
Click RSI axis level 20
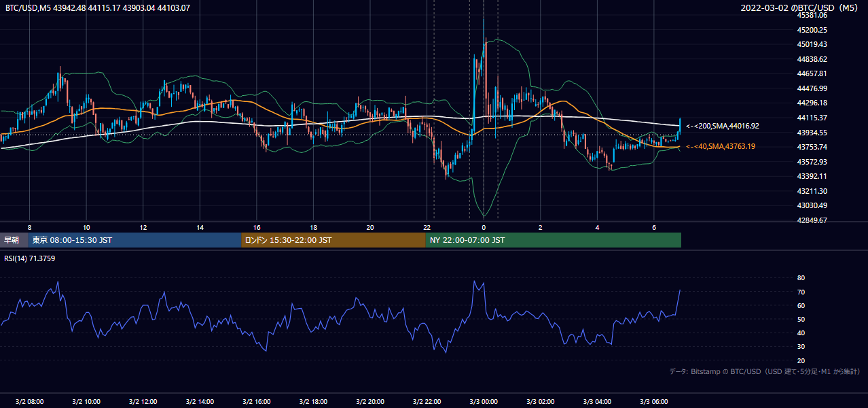[x=801, y=360]
